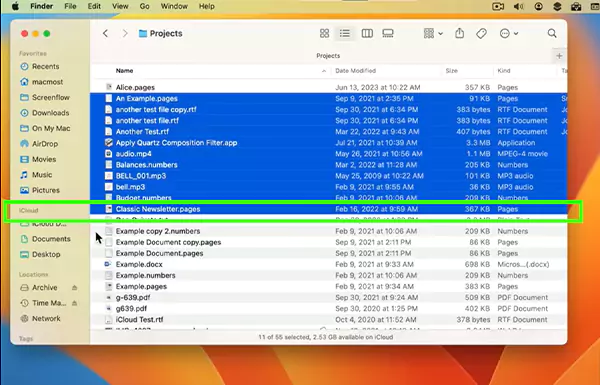This screenshot has height=385, width=600.
Task: Click the Edit Tags icon
Action: coord(481,34)
